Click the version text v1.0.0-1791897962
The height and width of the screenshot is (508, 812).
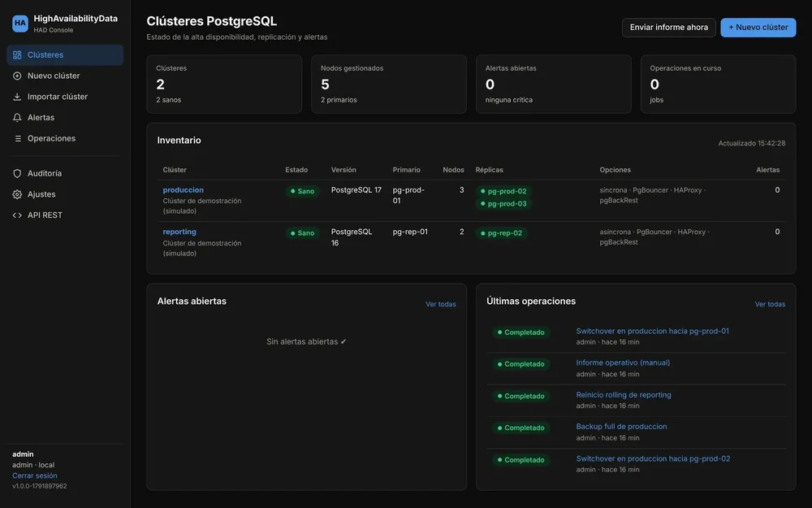39,486
